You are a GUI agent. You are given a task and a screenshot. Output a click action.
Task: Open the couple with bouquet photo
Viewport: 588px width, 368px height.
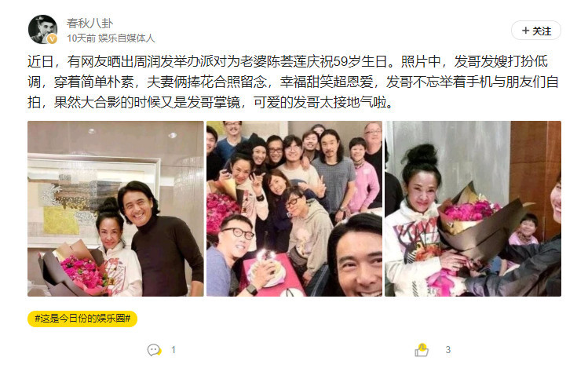click(115, 209)
